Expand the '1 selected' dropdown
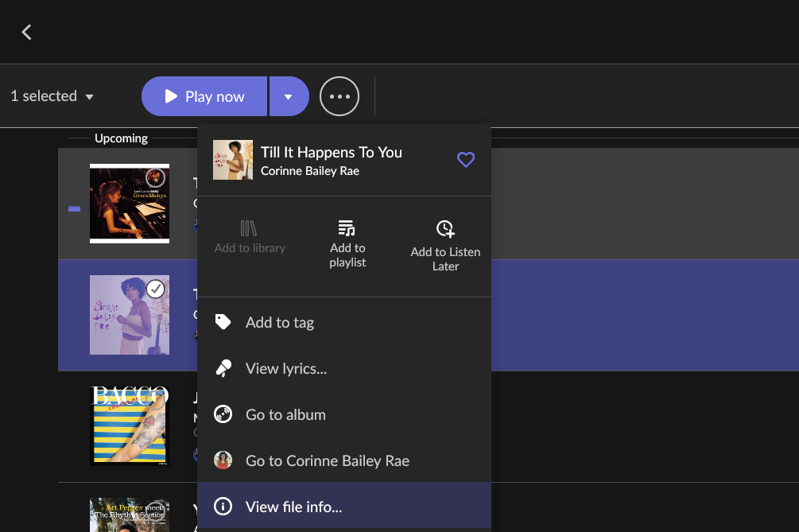This screenshot has width=799, height=532. tap(52, 96)
